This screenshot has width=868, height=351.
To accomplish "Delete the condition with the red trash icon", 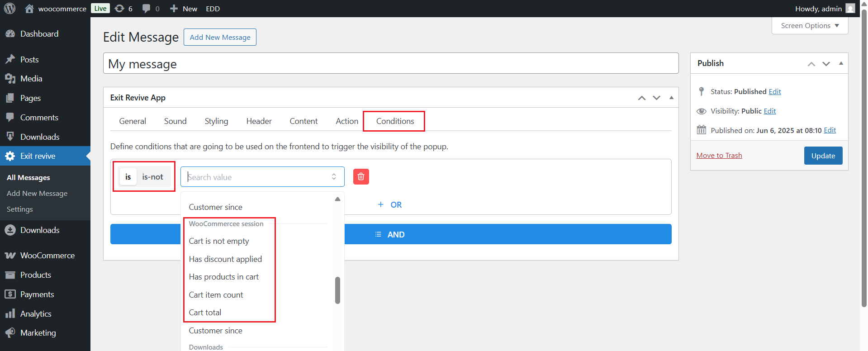I will (360, 176).
